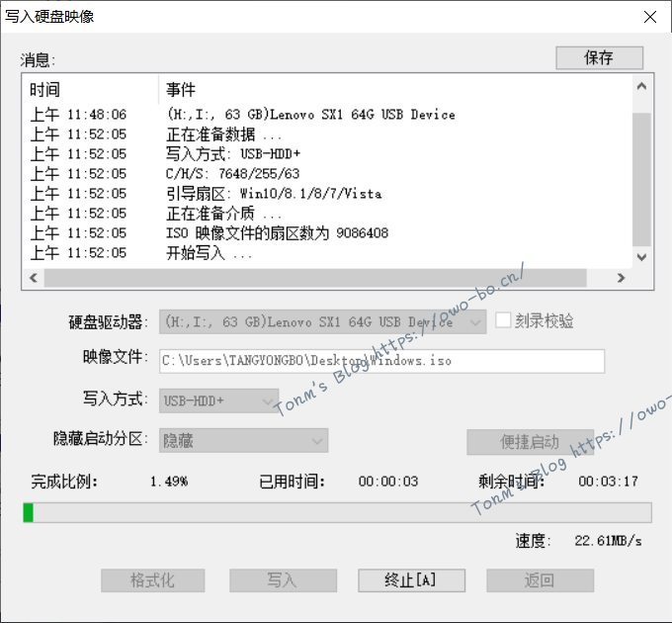
Task: Toggle the 刻录校验 checkbox
Action: [x=504, y=321]
